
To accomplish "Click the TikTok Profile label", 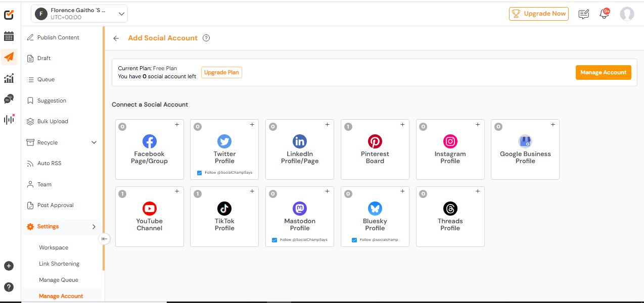I will (224, 225).
